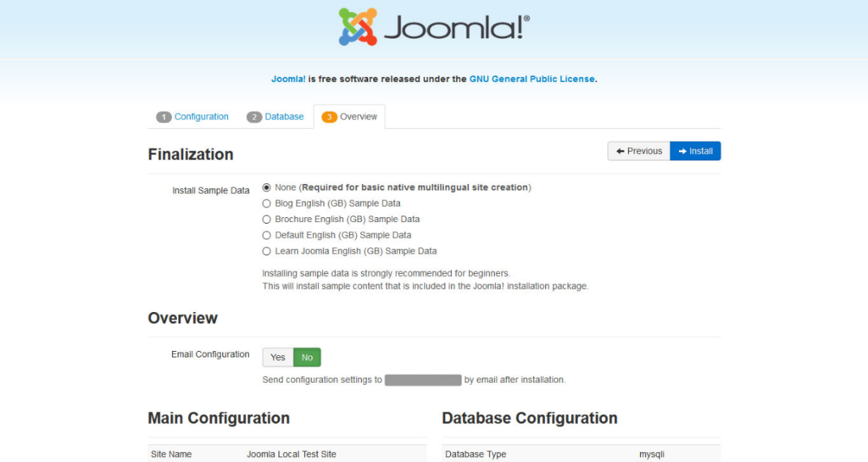Image resolution: width=868 pixels, height=462 pixels.
Task: Click the Joomla Local Test Site value
Action: tap(292, 454)
